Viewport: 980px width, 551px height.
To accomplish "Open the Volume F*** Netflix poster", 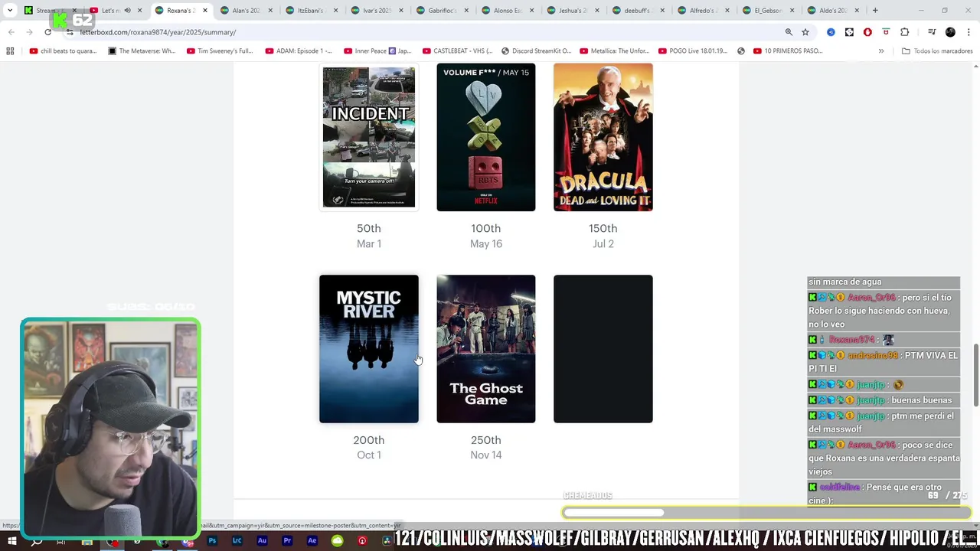I will 486,137.
